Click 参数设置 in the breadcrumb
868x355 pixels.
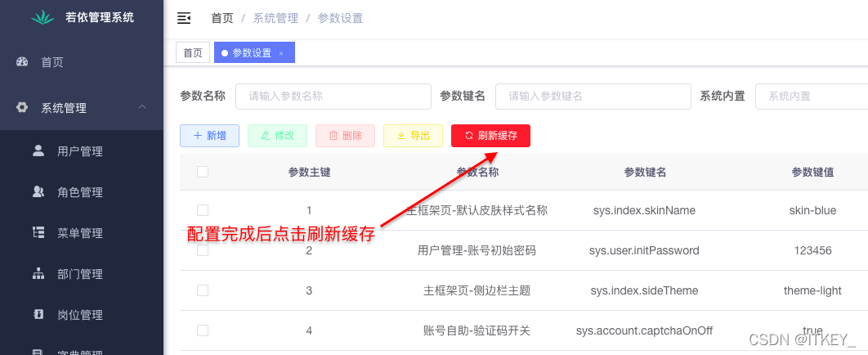pyautogui.click(x=340, y=18)
